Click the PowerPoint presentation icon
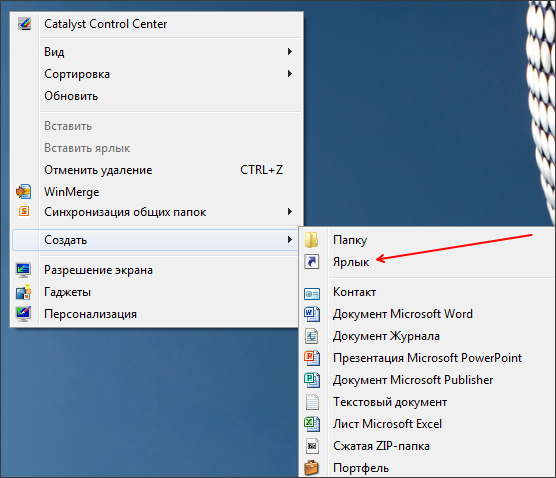Image resolution: width=556 pixels, height=478 pixels. coord(312,358)
